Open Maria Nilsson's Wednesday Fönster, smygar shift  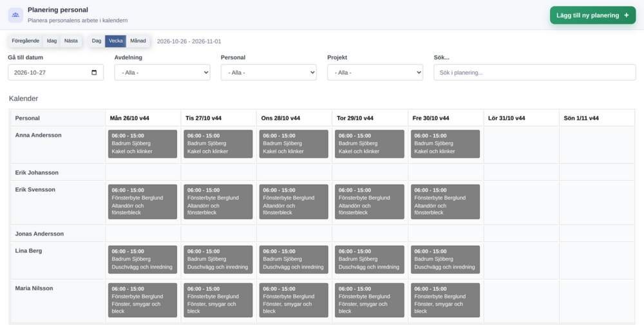pos(294,301)
